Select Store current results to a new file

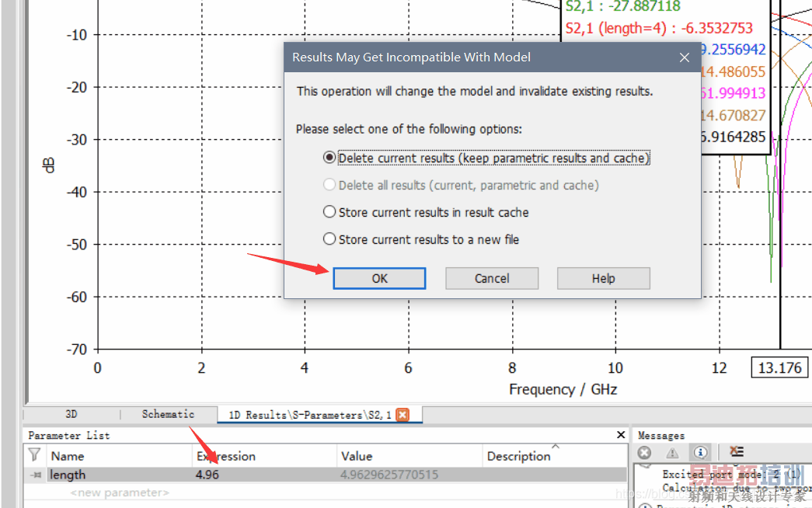[x=420, y=239]
